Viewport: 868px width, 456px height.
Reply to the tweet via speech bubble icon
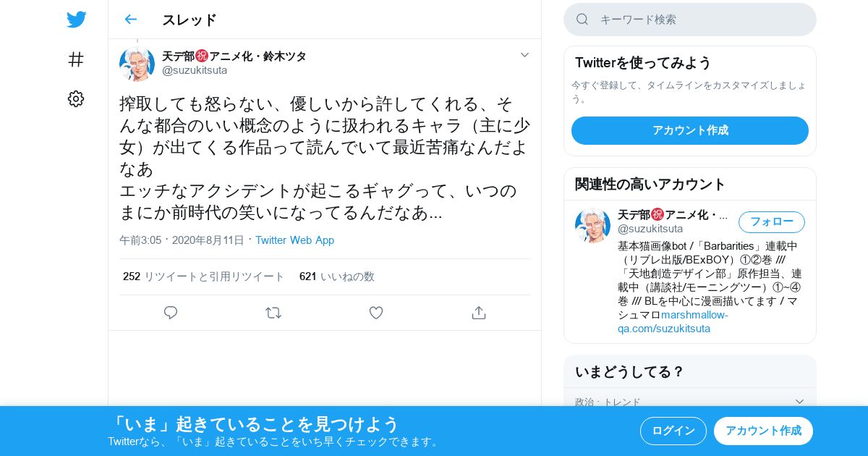(x=171, y=313)
